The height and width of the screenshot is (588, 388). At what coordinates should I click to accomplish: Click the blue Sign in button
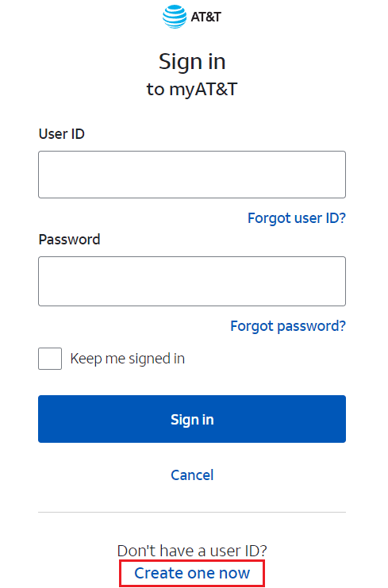tap(192, 419)
